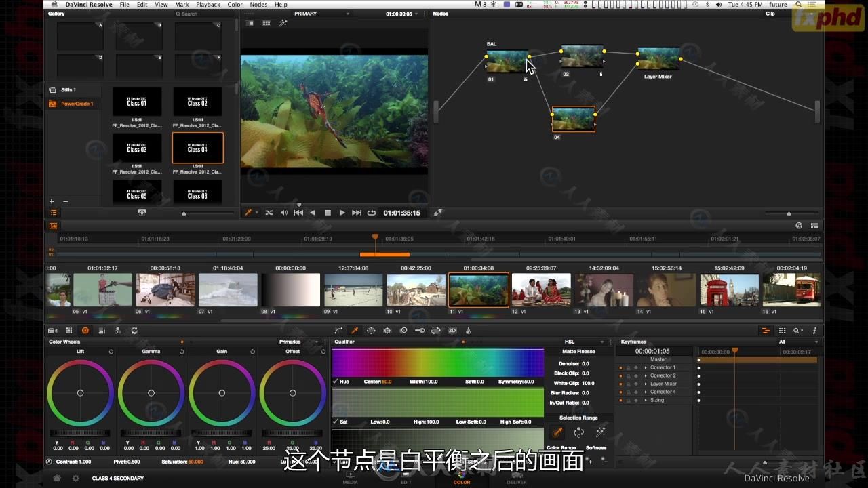
Task: Open the PRIMARY viewer mode dropdown
Action: tap(323, 14)
